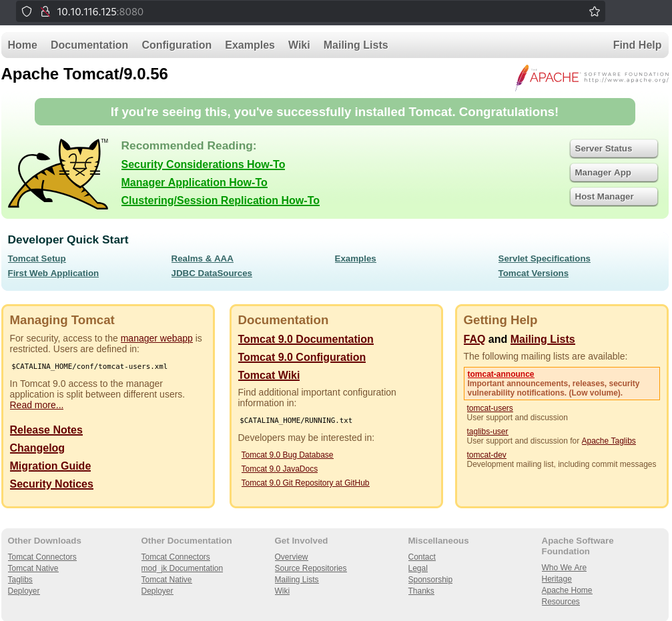This screenshot has width=672, height=621.
Task: Click the Host Manager button
Action: pyautogui.click(x=614, y=197)
